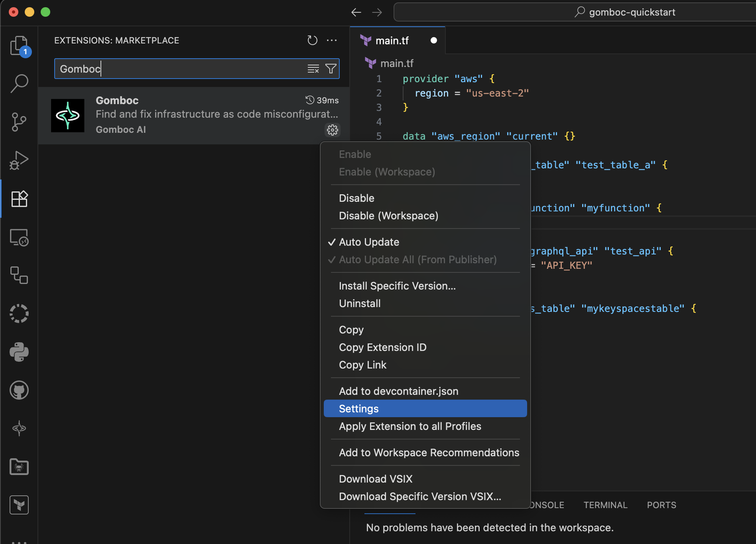Open the extensions filter dropdown
The width and height of the screenshot is (756, 544).
tap(331, 69)
